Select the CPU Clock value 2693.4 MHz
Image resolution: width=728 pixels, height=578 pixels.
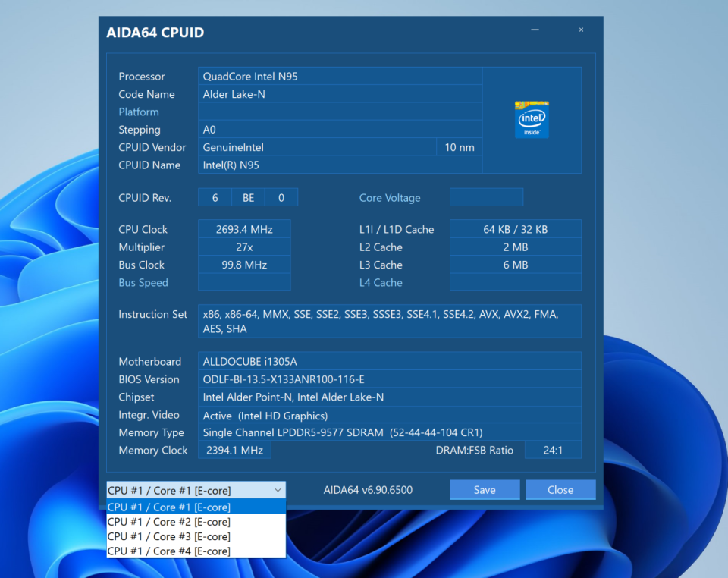pyautogui.click(x=244, y=229)
